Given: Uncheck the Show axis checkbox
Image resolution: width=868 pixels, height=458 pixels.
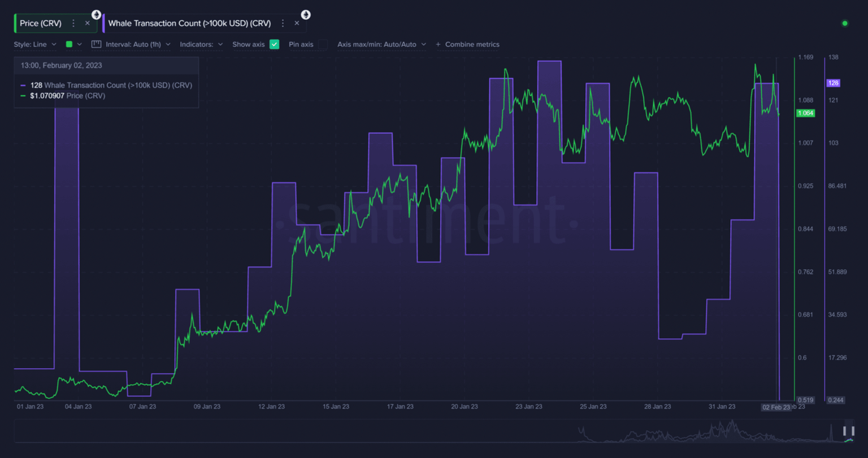Looking at the screenshot, I should tap(274, 44).
